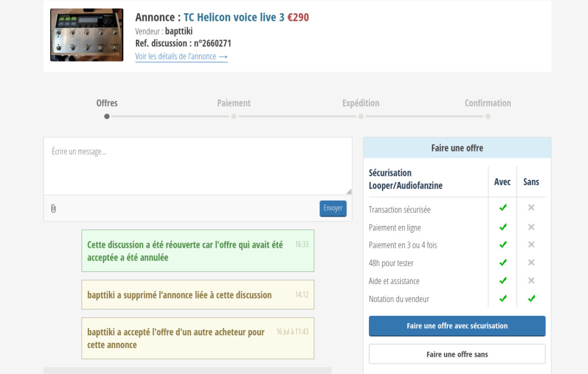Click grey cross for Aide et assistance
Image resolution: width=588 pixels, height=374 pixels.
pos(531,281)
